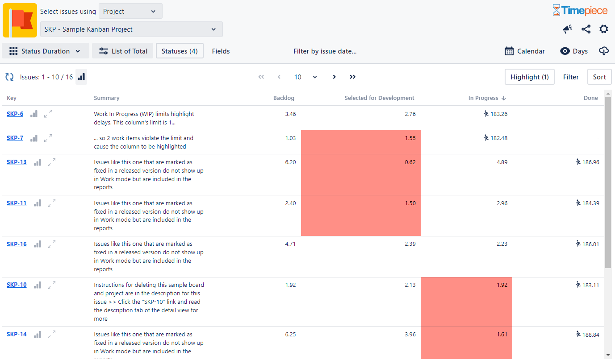Open the Project selection type dropdown
615x364 pixels.
(x=130, y=12)
